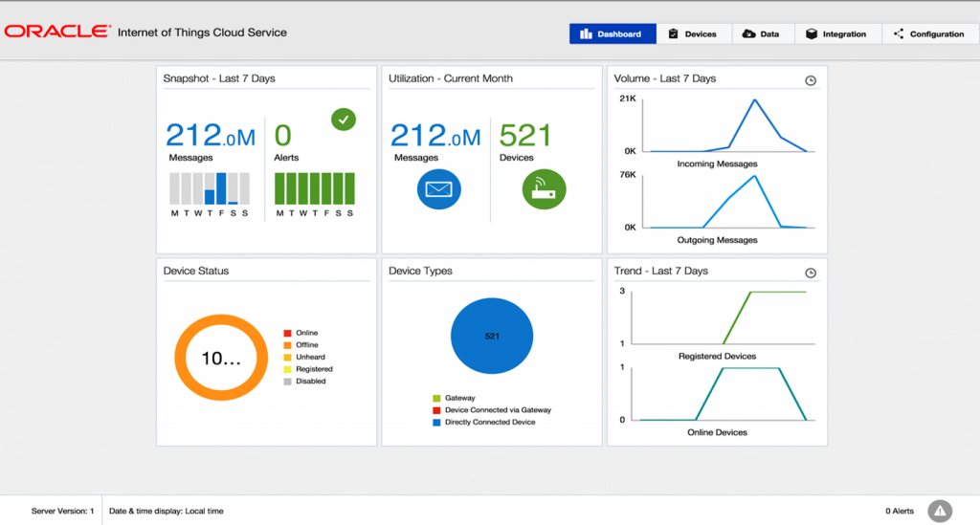Click Date & time display Local time
980x525 pixels.
pos(167,511)
